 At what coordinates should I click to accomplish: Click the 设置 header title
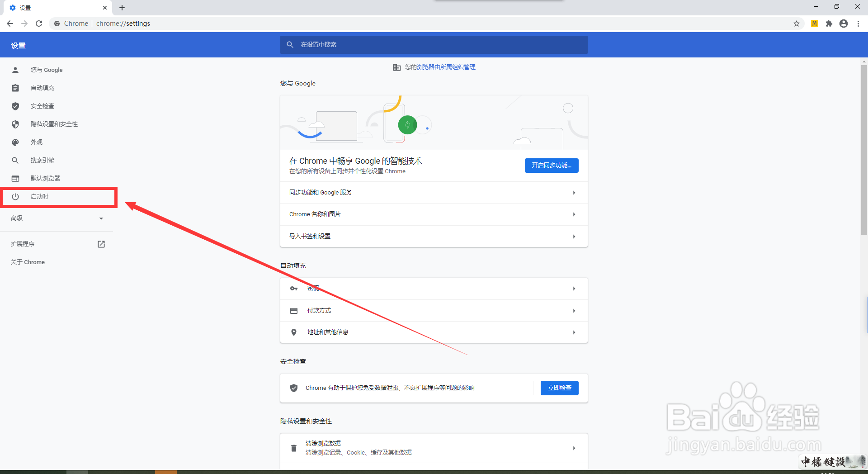coord(18,46)
